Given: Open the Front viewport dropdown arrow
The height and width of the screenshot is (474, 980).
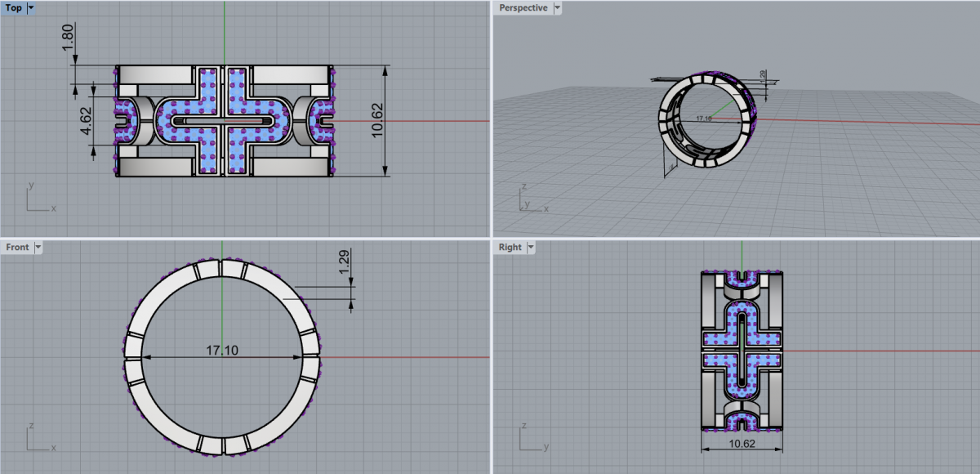Looking at the screenshot, I should [38, 247].
